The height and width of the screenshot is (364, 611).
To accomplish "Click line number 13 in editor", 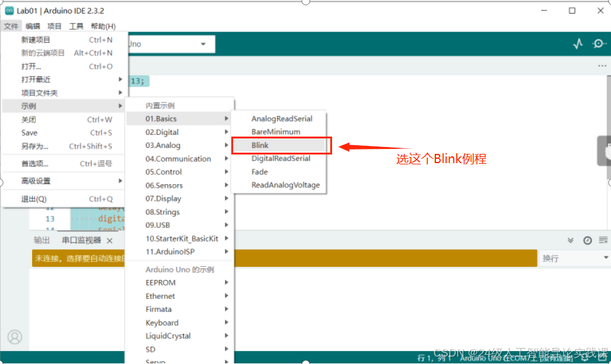I will tap(50, 219).
